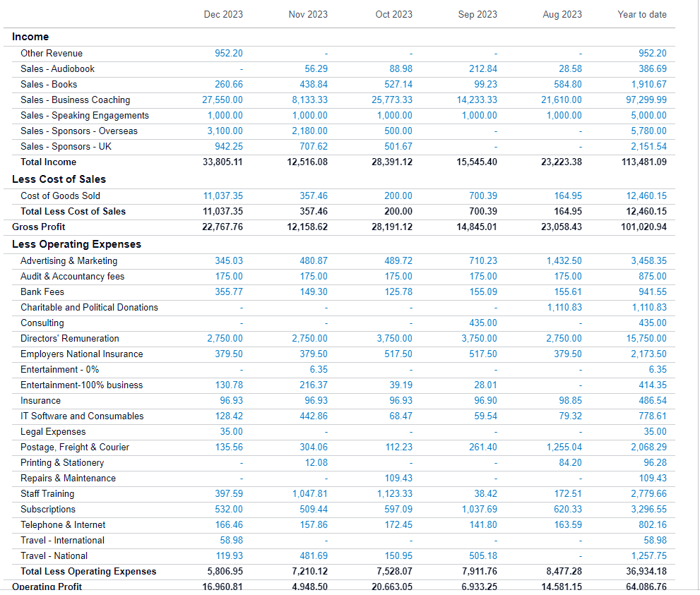Open Sales - Sponsors - Overseas Nov 2,180.00
The width and height of the screenshot is (700, 595).
pos(310,131)
